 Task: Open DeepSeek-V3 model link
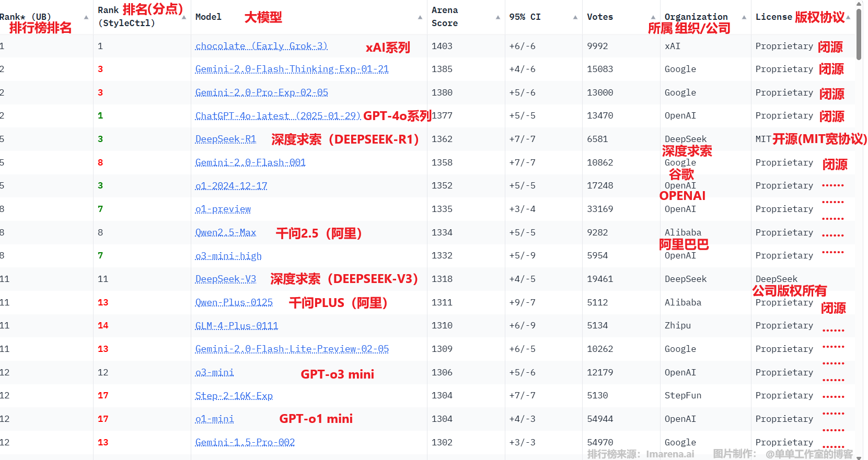[225, 279]
